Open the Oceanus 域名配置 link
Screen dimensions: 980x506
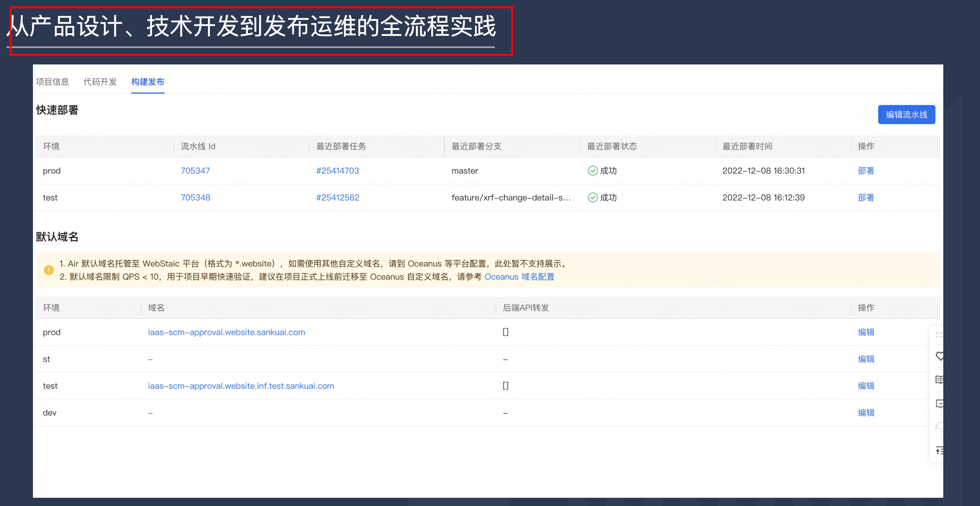click(x=519, y=277)
